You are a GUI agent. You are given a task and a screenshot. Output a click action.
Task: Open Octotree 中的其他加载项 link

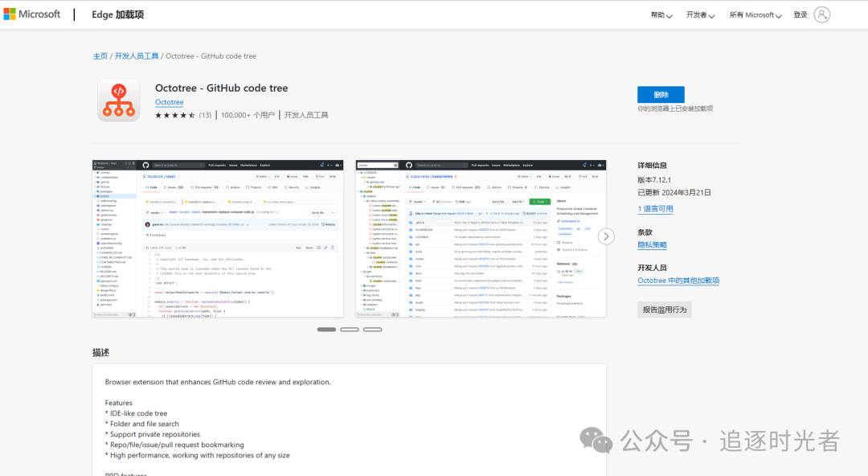pos(678,281)
